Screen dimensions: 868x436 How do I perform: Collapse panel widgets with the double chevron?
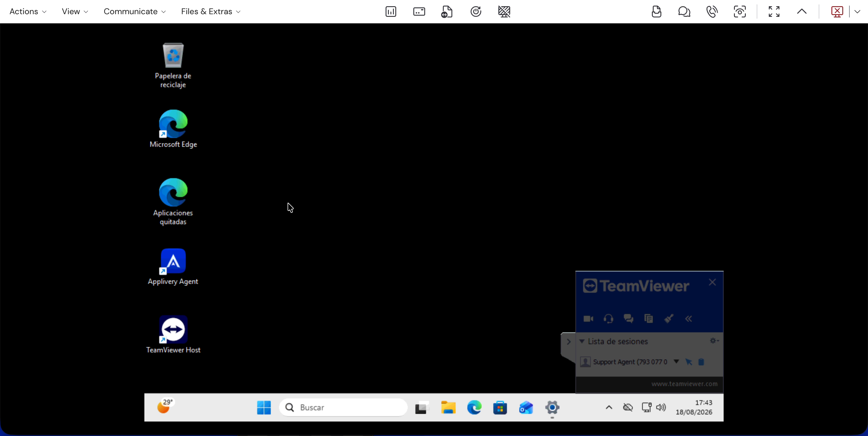[x=688, y=319]
